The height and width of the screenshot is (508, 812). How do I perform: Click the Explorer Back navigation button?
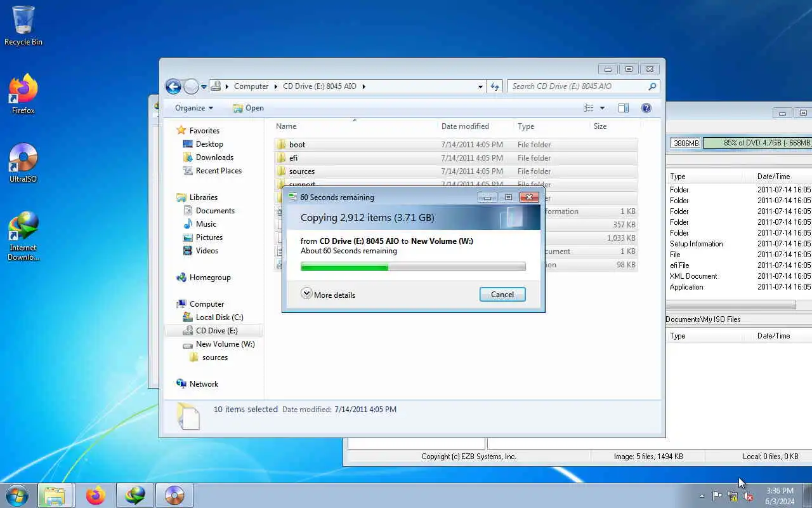coord(173,86)
